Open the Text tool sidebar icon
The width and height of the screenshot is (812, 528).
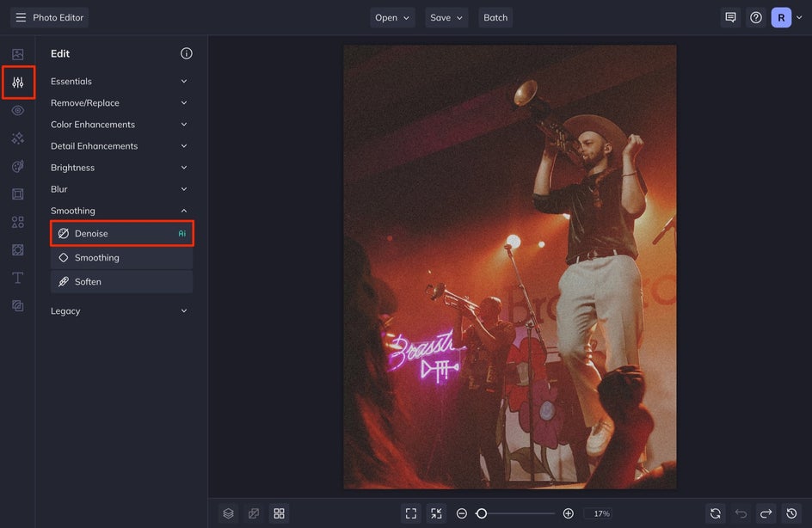pyautogui.click(x=17, y=278)
